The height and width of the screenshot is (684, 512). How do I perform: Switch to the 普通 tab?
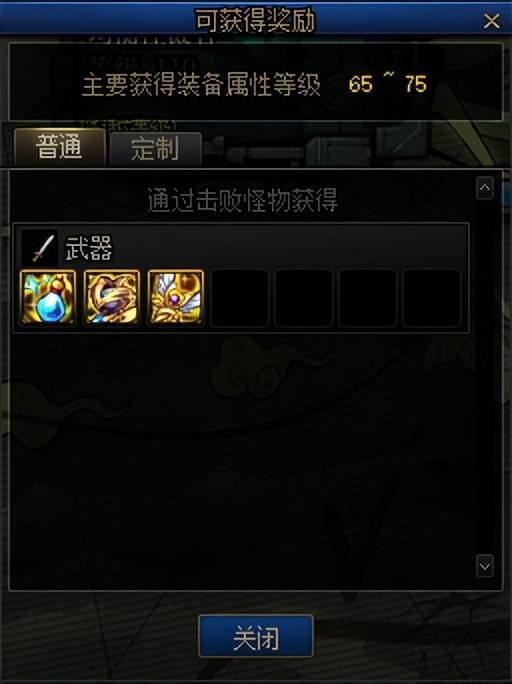[x=60, y=147]
